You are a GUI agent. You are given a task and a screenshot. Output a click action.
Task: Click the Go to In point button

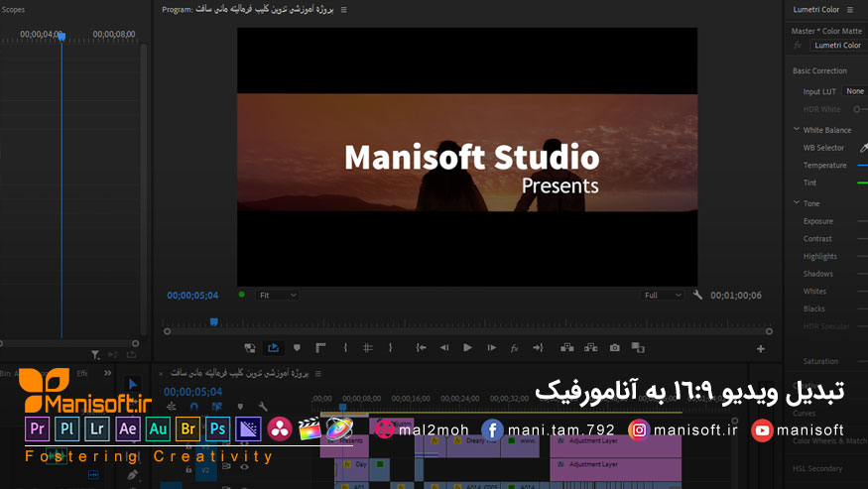tap(421, 348)
